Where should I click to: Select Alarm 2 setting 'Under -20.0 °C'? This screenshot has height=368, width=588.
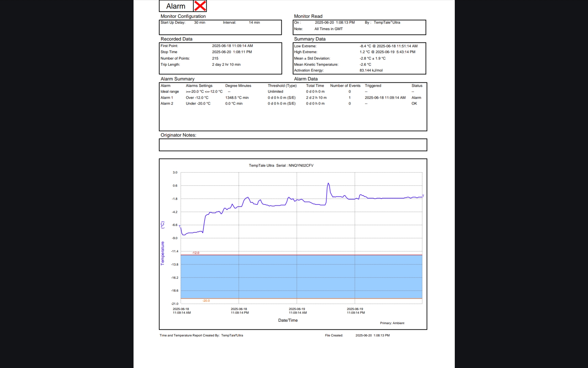pos(198,103)
